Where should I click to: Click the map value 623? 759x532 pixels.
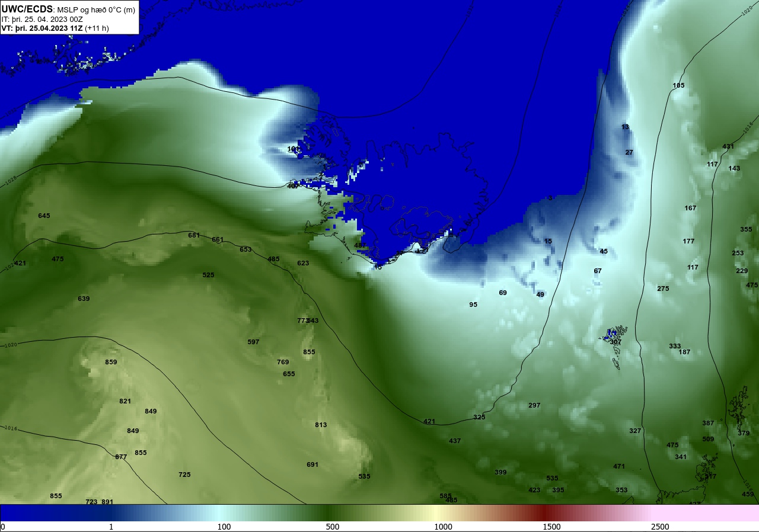(x=303, y=263)
